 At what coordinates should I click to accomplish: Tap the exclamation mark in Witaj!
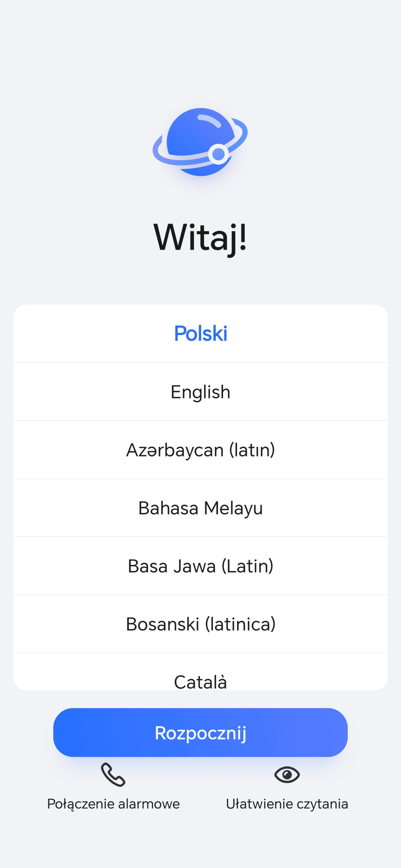pyautogui.click(x=242, y=237)
